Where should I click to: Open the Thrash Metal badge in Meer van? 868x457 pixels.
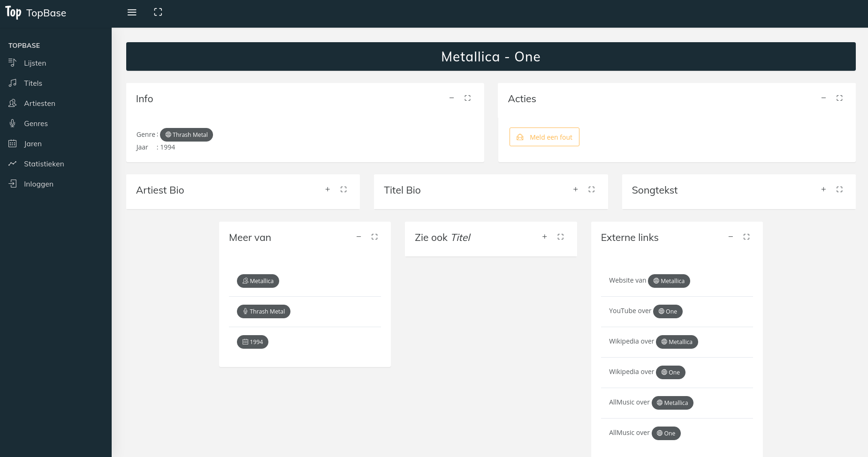click(264, 311)
